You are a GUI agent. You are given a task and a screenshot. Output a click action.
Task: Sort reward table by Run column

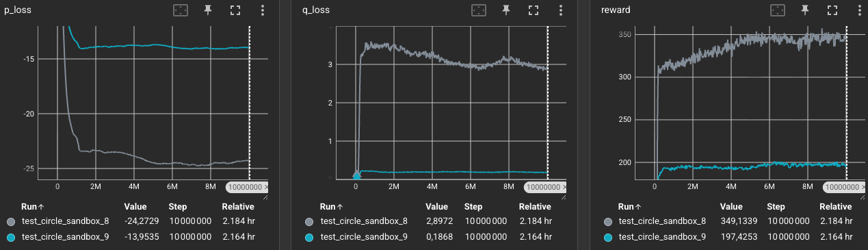click(631, 206)
